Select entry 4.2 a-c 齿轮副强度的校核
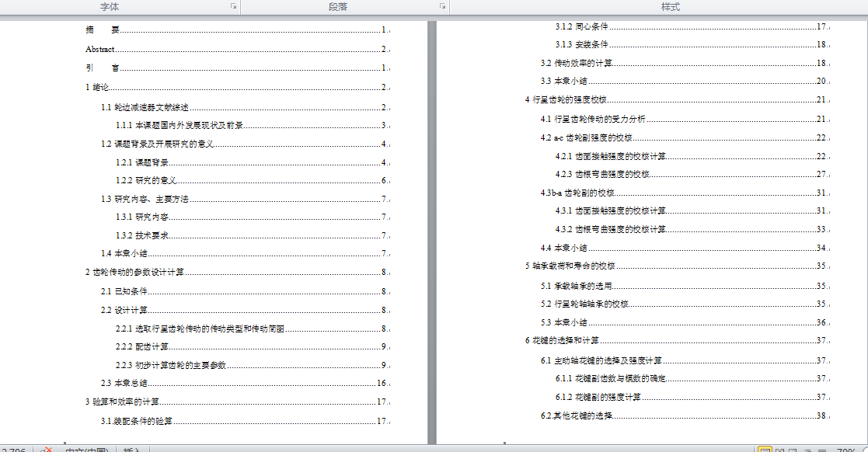The image size is (868, 452). [x=685, y=137]
